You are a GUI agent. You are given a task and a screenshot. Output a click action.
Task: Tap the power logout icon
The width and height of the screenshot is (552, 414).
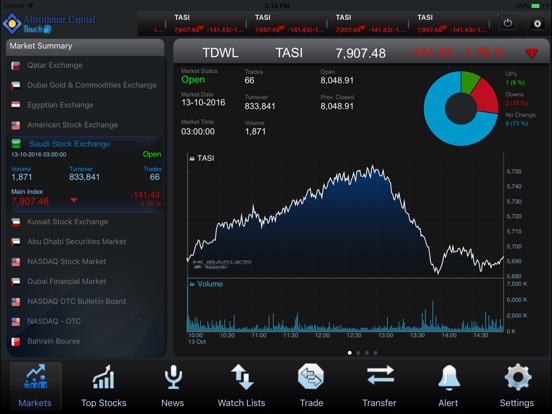coord(507,23)
